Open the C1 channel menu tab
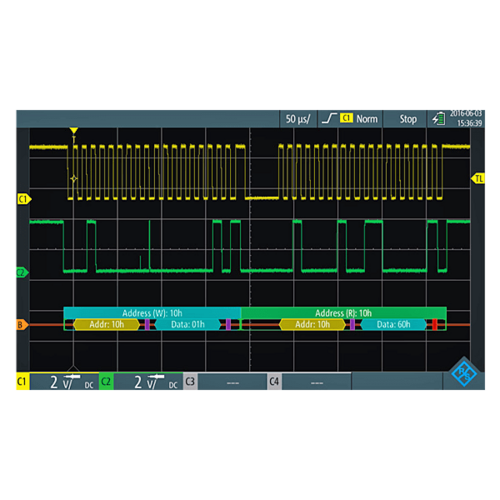 [x=22, y=381]
